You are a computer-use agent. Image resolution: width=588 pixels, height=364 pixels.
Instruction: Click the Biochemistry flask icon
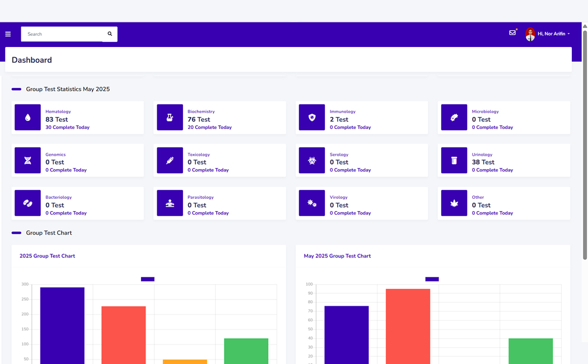point(170,118)
